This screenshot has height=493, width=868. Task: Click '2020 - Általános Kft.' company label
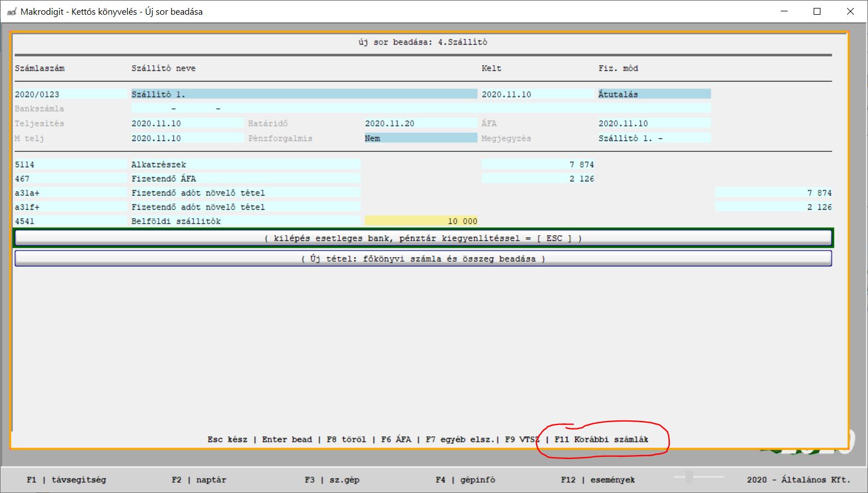(x=798, y=479)
